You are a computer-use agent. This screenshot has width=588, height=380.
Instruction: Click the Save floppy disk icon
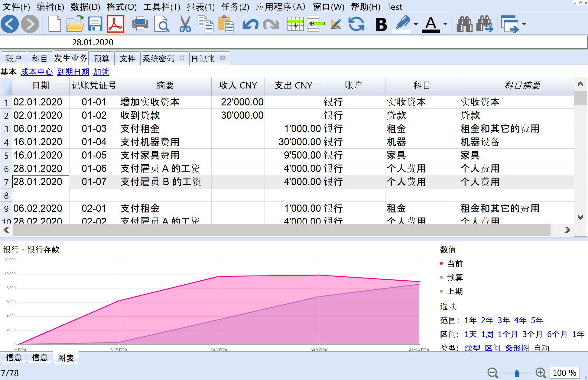(95, 24)
